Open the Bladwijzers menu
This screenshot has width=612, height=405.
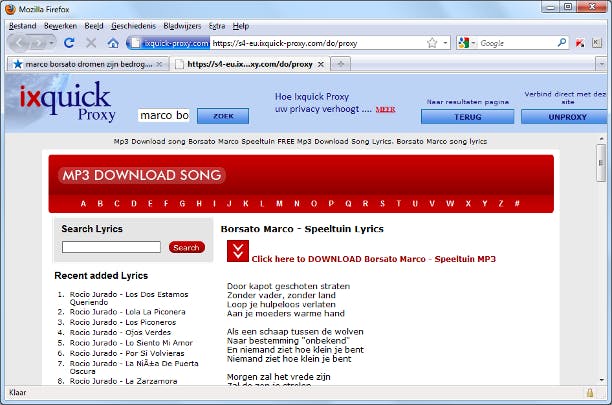(182, 26)
